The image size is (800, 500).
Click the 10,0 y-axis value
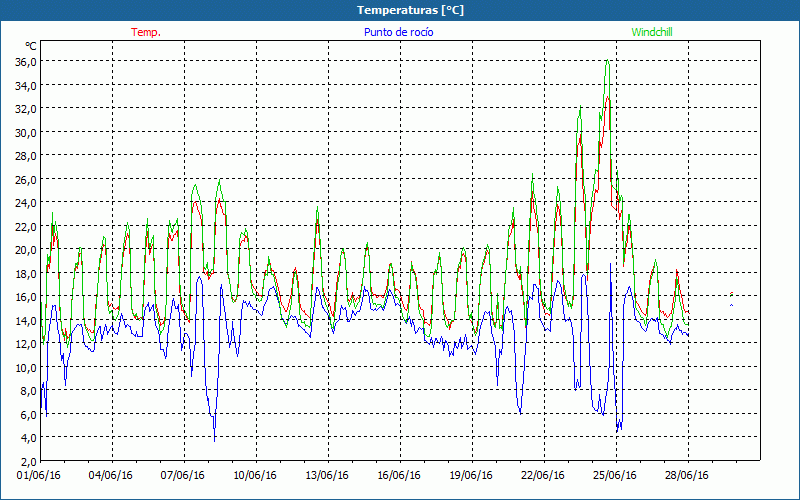click(26, 367)
